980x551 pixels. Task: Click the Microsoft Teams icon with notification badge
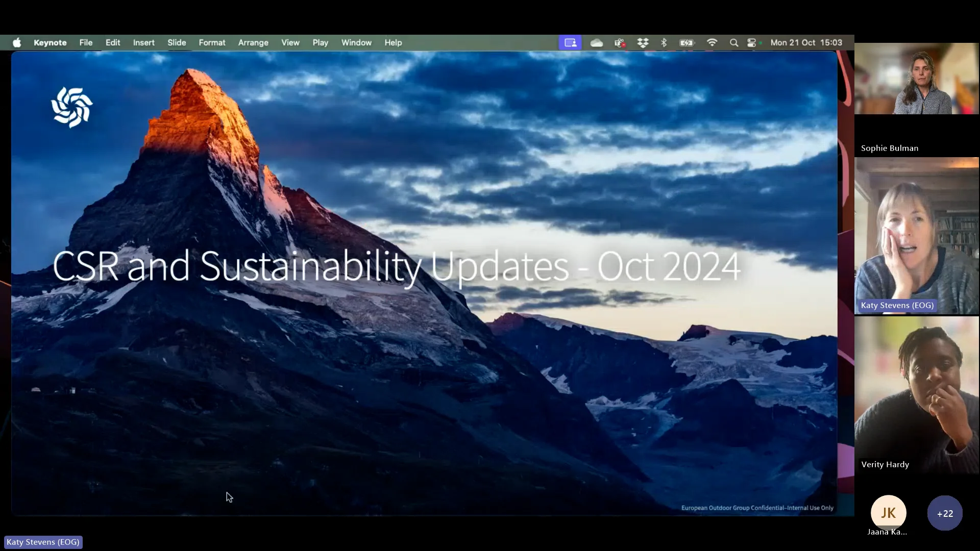620,42
